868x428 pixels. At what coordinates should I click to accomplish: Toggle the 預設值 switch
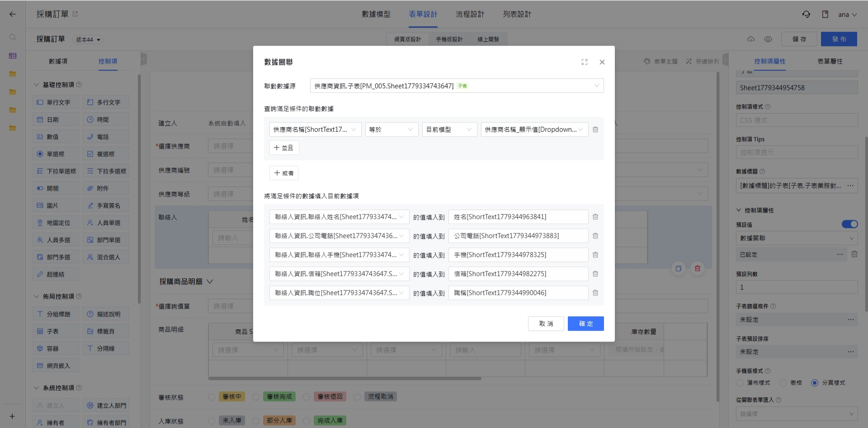pyautogui.click(x=850, y=224)
